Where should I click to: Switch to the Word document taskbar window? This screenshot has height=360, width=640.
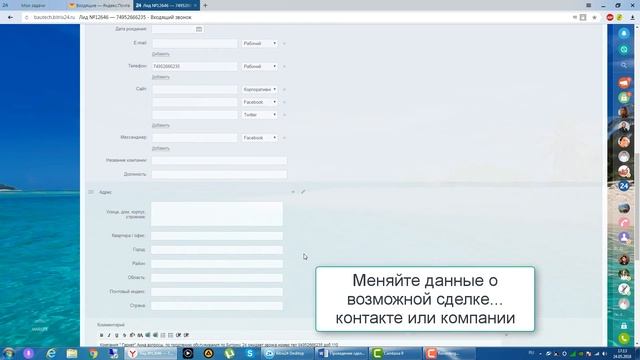(341, 353)
